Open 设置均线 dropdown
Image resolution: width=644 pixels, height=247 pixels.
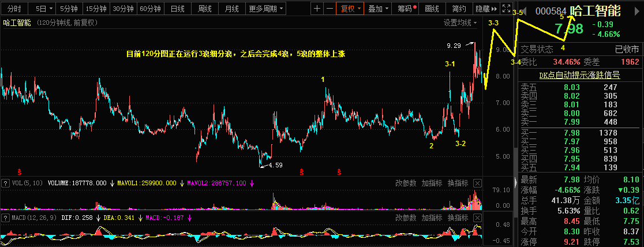(460, 23)
